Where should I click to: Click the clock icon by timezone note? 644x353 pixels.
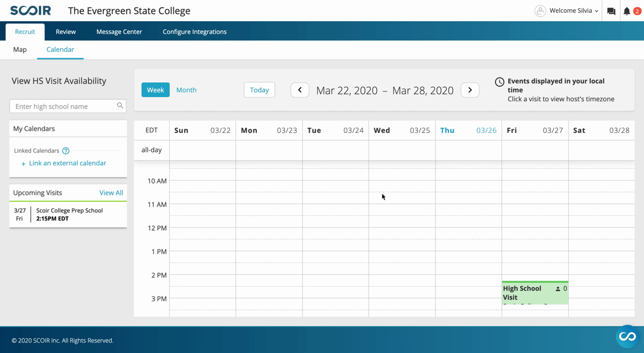pyautogui.click(x=499, y=82)
